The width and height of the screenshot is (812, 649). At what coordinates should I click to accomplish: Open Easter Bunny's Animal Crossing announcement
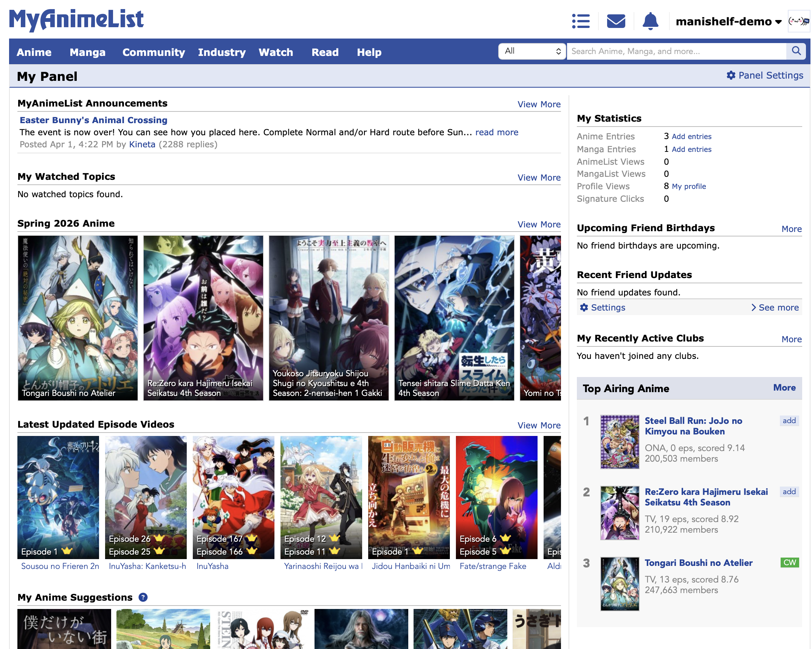[x=93, y=120]
